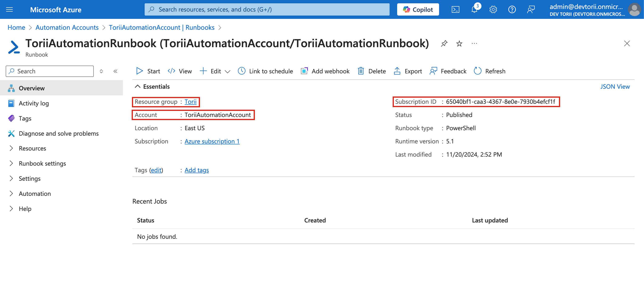Click the Created column header
The width and height of the screenshot is (644, 293).
(x=315, y=220)
